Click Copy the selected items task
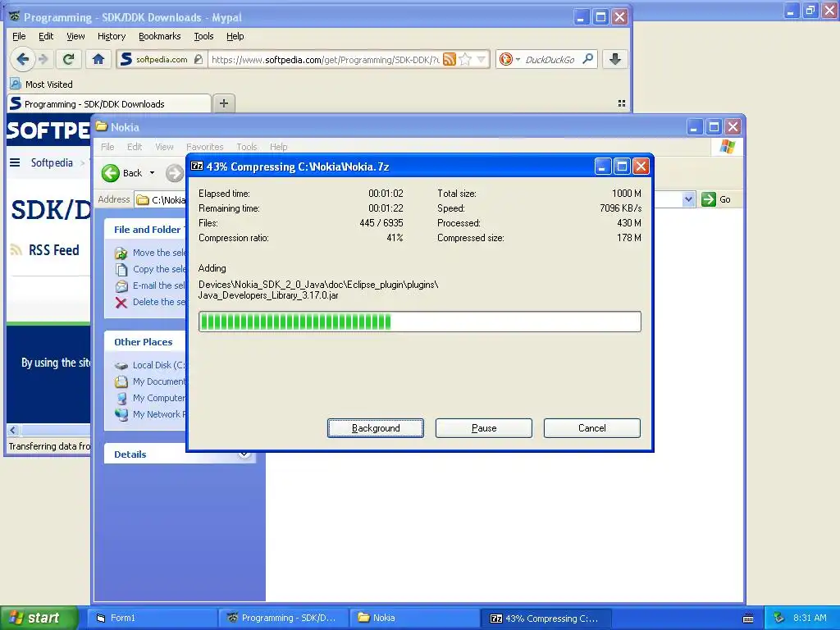The image size is (840, 630). (150, 269)
